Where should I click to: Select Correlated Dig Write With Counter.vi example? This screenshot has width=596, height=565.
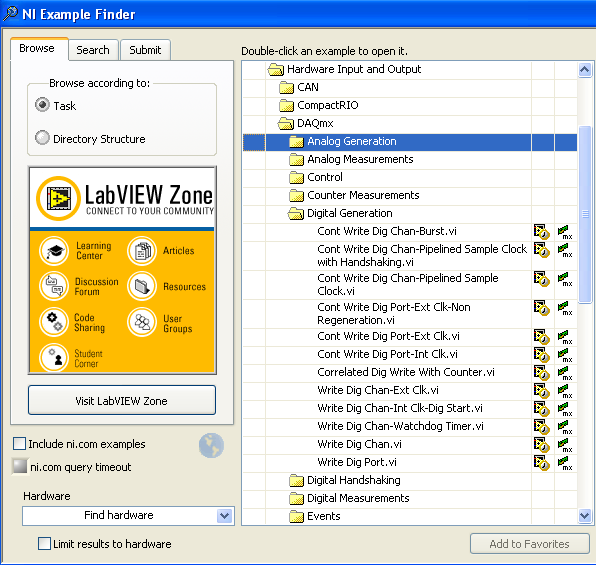point(406,372)
